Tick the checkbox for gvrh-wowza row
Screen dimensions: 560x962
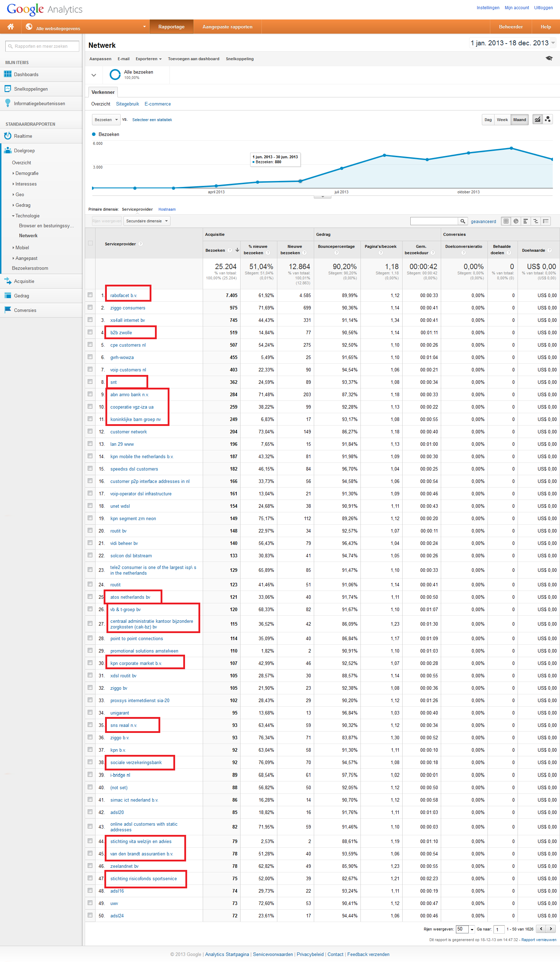pyautogui.click(x=90, y=357)
